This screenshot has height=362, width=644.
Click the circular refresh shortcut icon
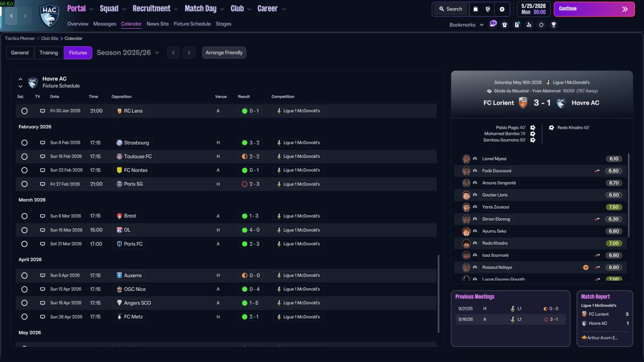click(x=541, y=25)
